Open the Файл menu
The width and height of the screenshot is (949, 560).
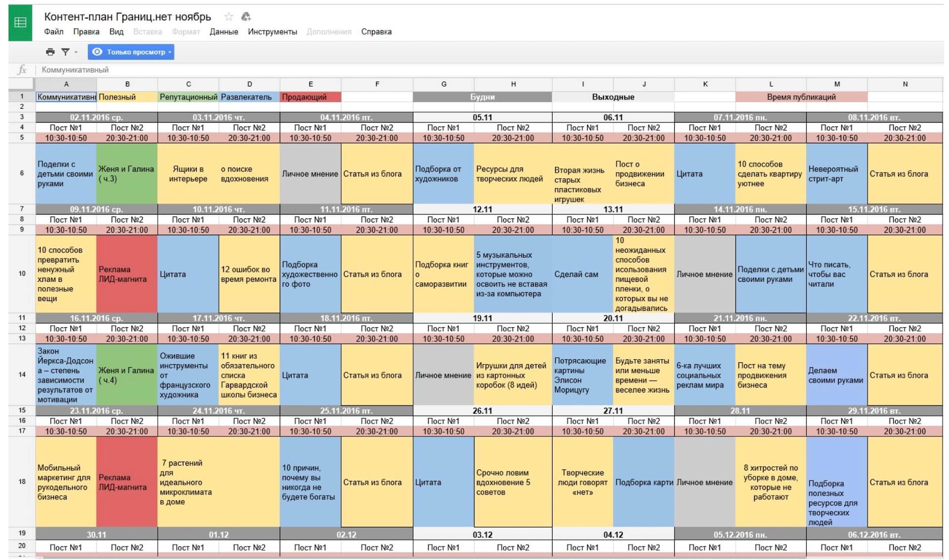point(53,32)
